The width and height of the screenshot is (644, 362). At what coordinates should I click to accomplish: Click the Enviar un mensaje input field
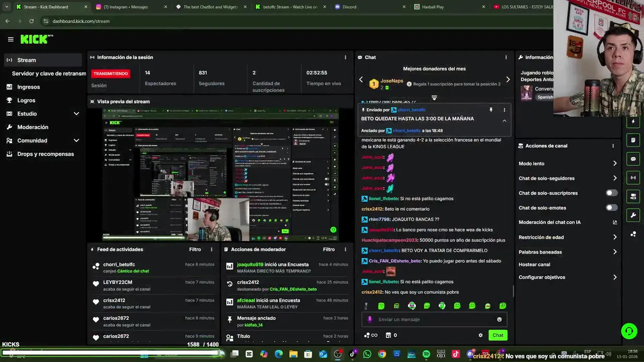point(435,319)
